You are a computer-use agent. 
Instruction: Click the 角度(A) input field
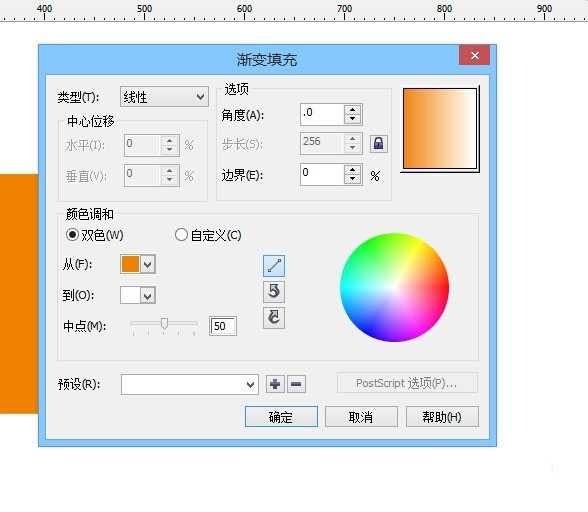pos(322,114)
